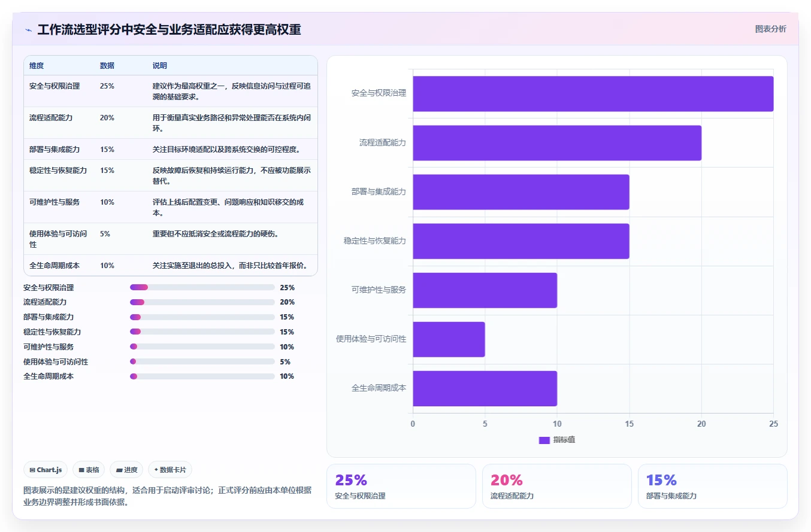Select the 数据 column header in the table
Image resolution: width=811 pixels, height=532 pixels.
pyautogui.click(x=107, y=65)
